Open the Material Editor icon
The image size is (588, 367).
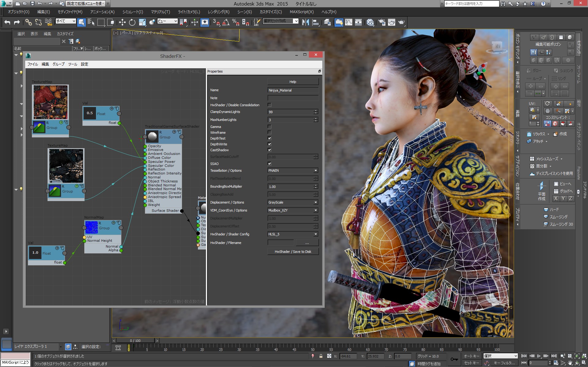click(x=370, y=22)
